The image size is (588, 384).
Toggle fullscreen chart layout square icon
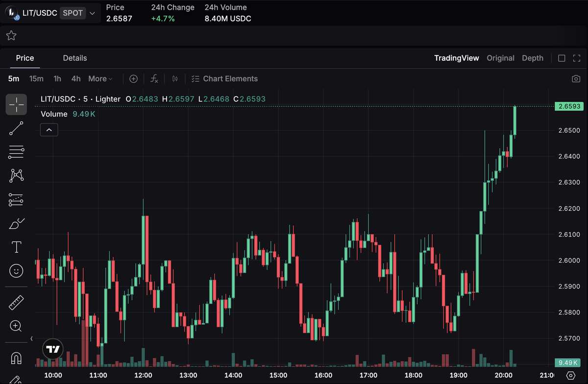click(562, 58)
